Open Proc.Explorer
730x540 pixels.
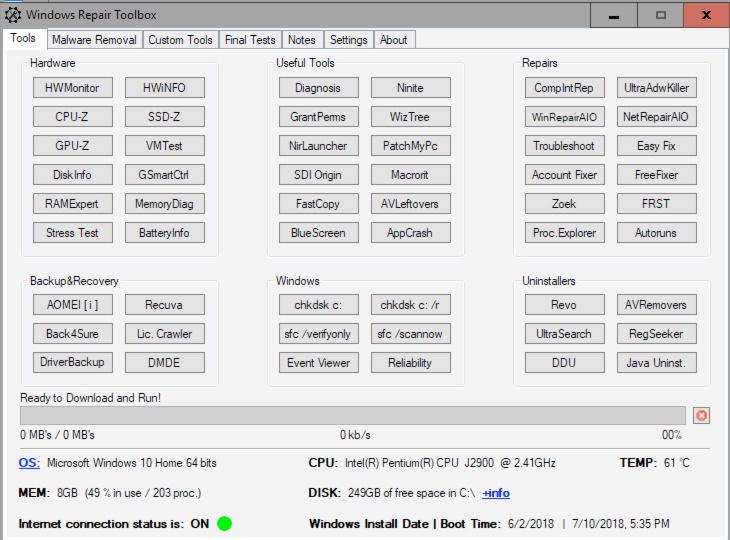(565, 233)
